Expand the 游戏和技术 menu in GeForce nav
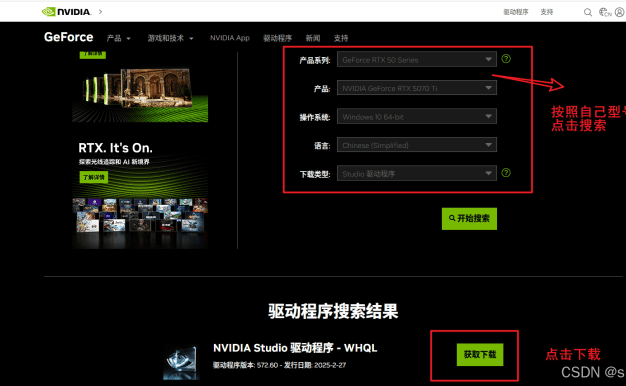This screenshot has width=626, height=386. tap(170, 38)
